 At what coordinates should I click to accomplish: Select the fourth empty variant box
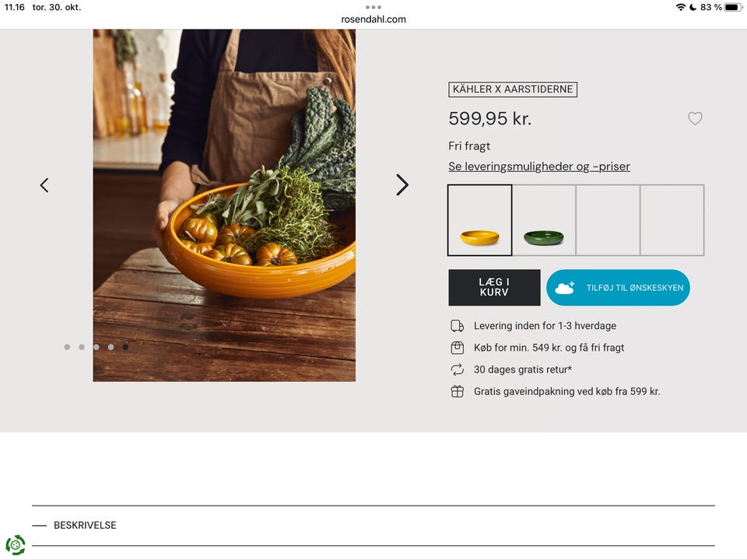(672, 221)
